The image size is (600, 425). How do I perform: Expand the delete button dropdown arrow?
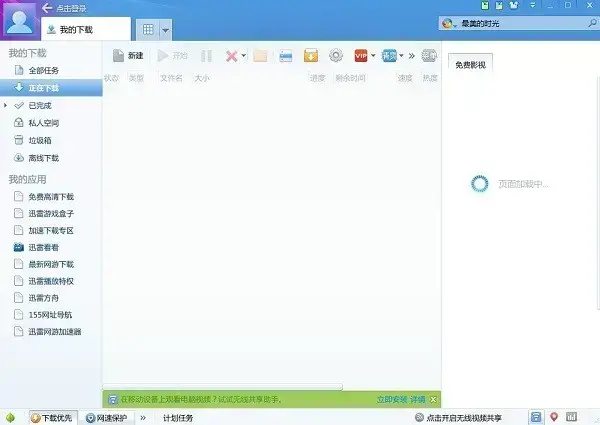click(x=244, y=56)
